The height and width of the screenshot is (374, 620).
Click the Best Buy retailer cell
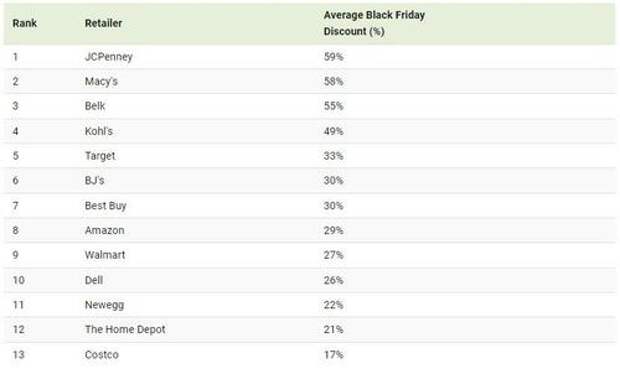coord(106,206)
